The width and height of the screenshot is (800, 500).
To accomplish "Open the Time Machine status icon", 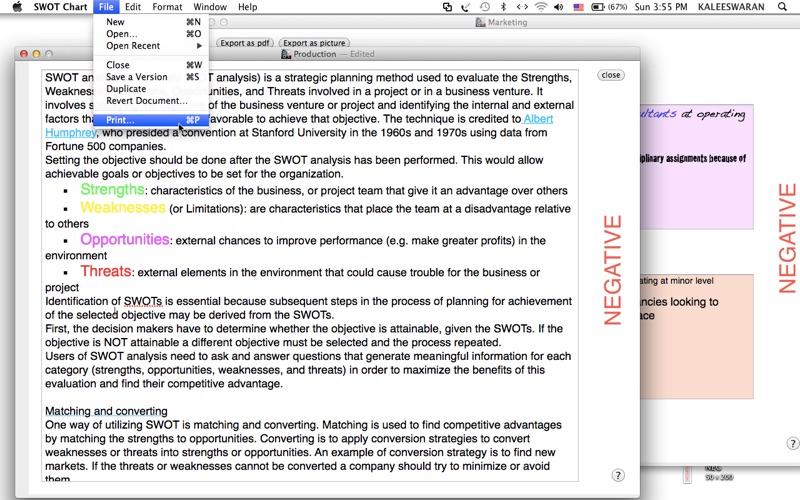I will click(x=485, y=7).
